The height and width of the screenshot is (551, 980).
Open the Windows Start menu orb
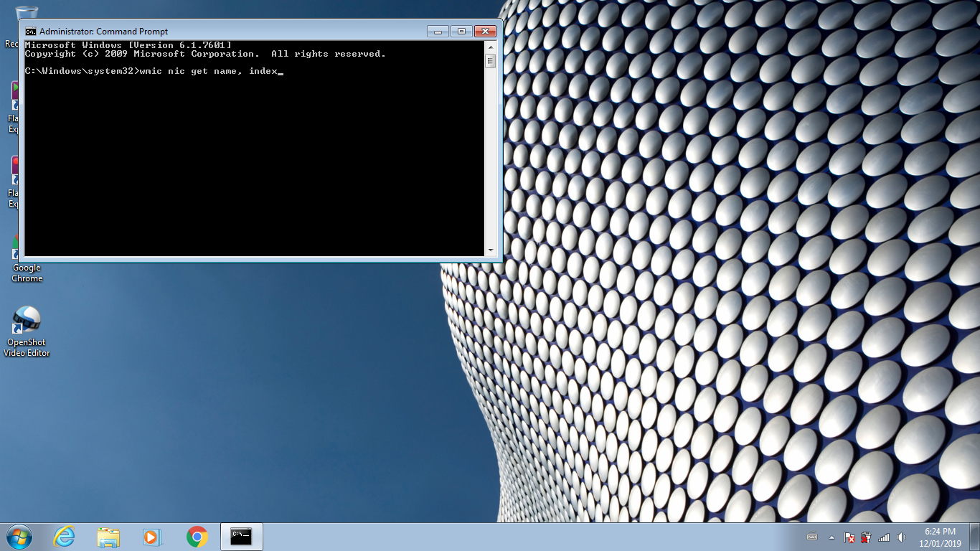pyautogui.click(x=19, y=537)
